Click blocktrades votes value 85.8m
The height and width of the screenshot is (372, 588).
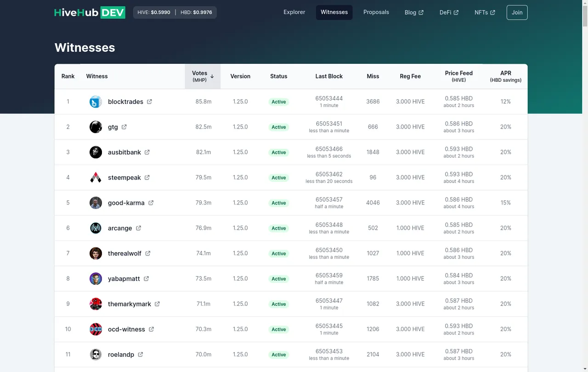point(204,101)
